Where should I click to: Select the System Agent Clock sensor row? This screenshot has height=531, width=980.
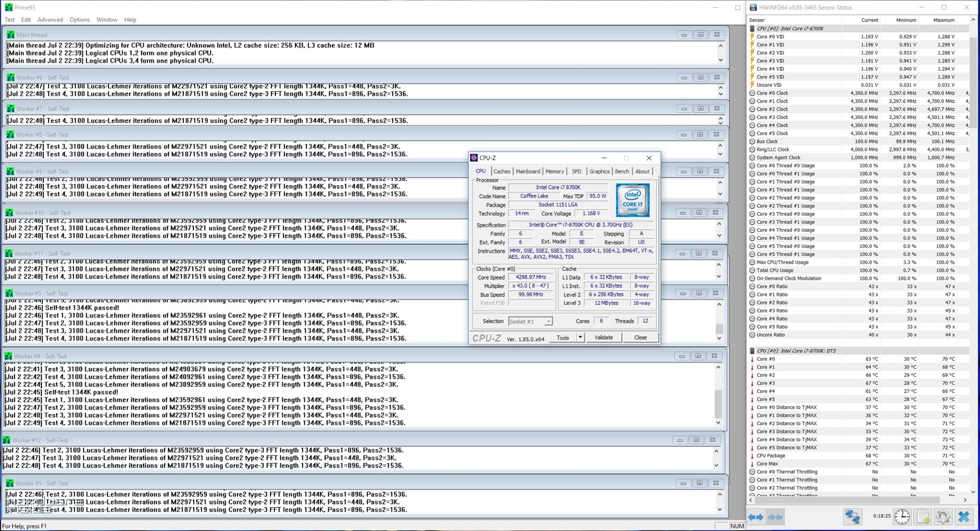(x=859, y=157)
